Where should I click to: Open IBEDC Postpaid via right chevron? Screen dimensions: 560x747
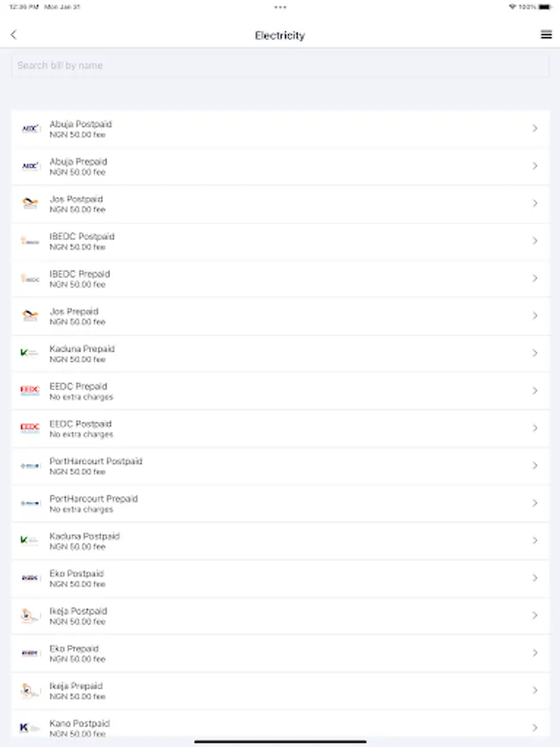tap(535, 241)
